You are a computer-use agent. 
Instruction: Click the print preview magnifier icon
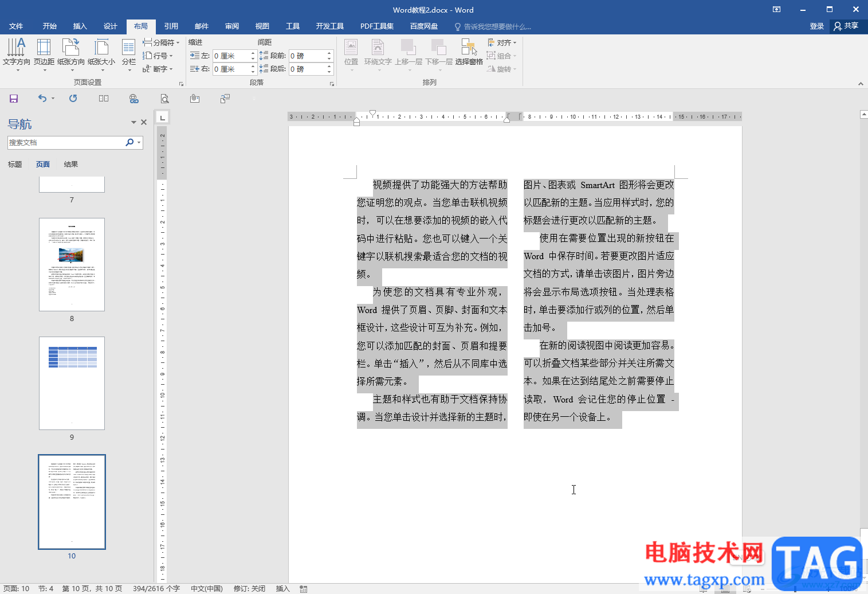point(164,99)
